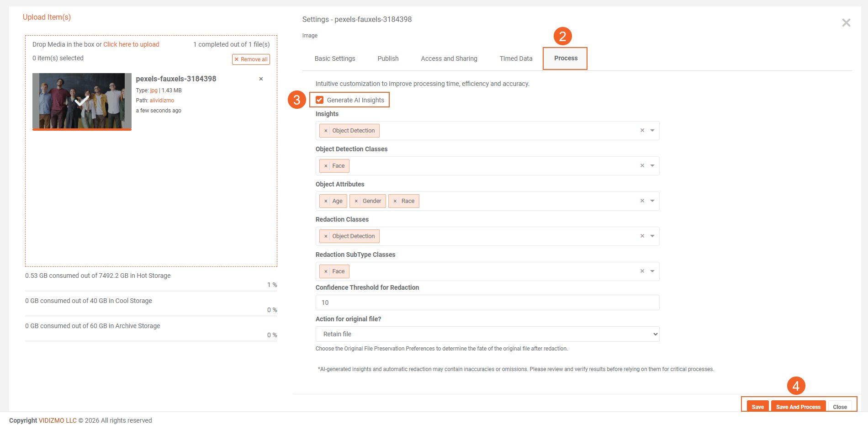Open the Action for original file dropdown
The width and height of the screenshot is (868, 430).
tap(487, 334)
